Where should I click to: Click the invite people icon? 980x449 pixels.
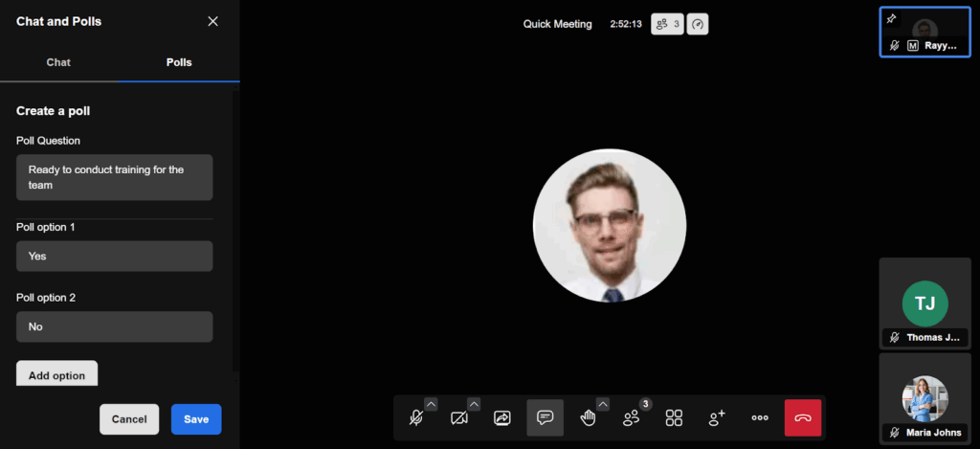(x=717, y=418)
